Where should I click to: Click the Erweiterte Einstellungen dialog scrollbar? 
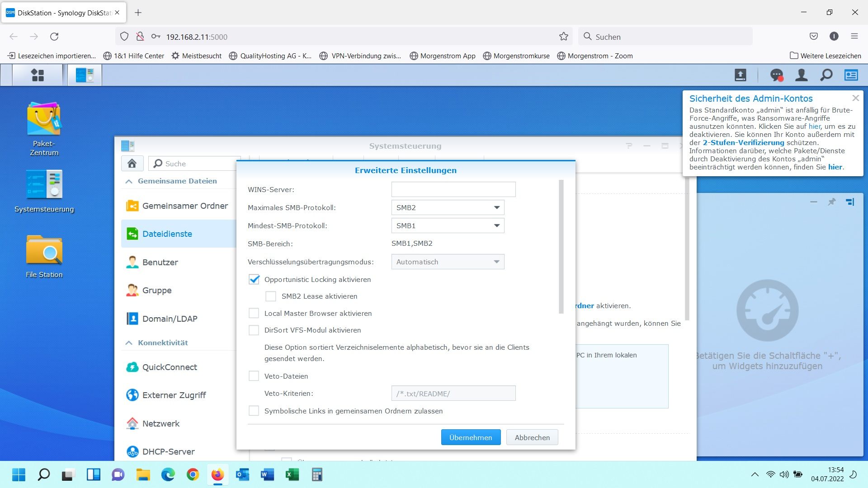(x=561, y=247)
